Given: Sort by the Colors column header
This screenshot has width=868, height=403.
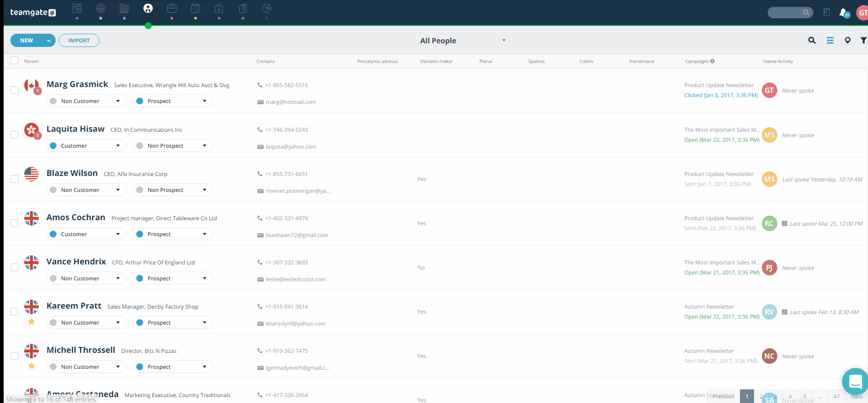Looking at the screenshot, I should 586,61.
